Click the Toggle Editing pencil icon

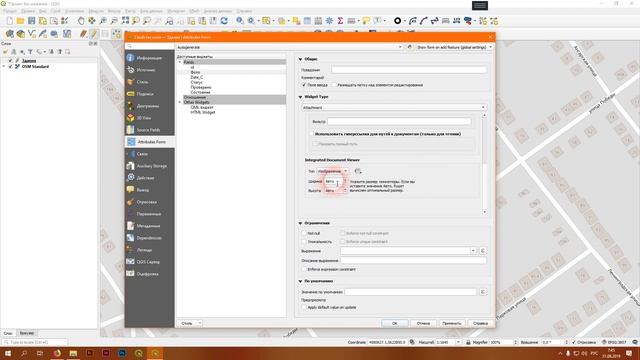point(93,33)
